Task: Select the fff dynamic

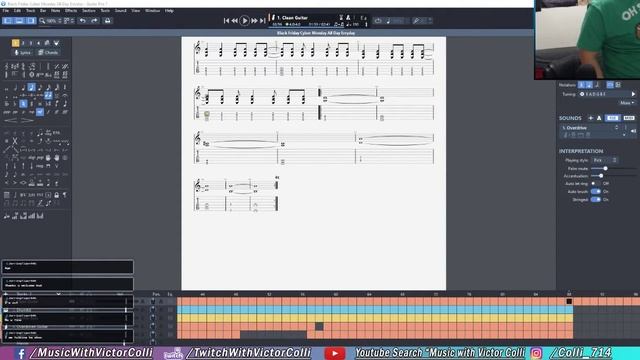Action: [65, 112]
